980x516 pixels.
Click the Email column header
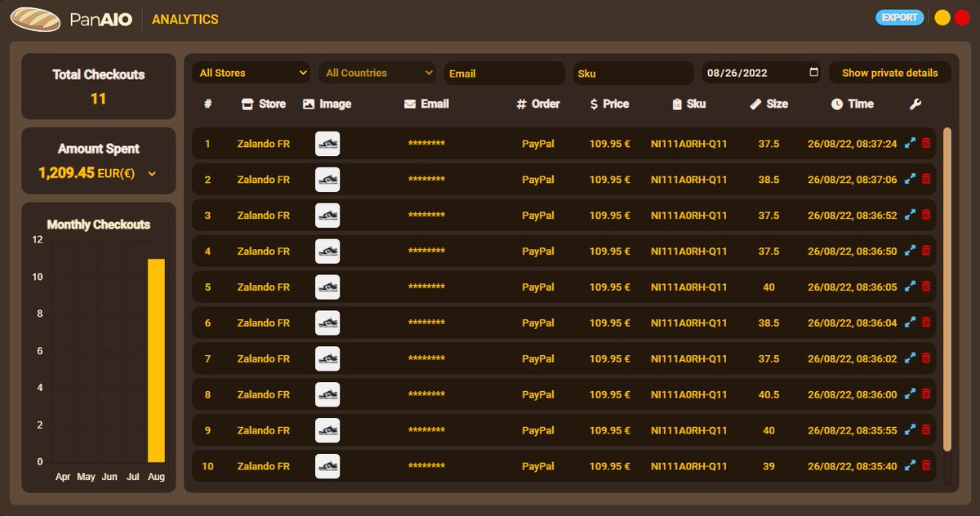pyautogui.click(x=426, y=104)
